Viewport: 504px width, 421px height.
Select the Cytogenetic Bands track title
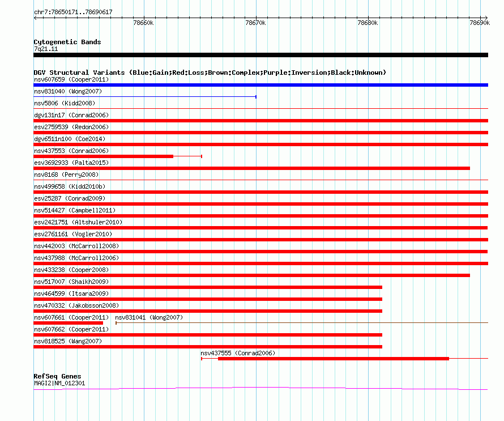(x=67, y=42)
